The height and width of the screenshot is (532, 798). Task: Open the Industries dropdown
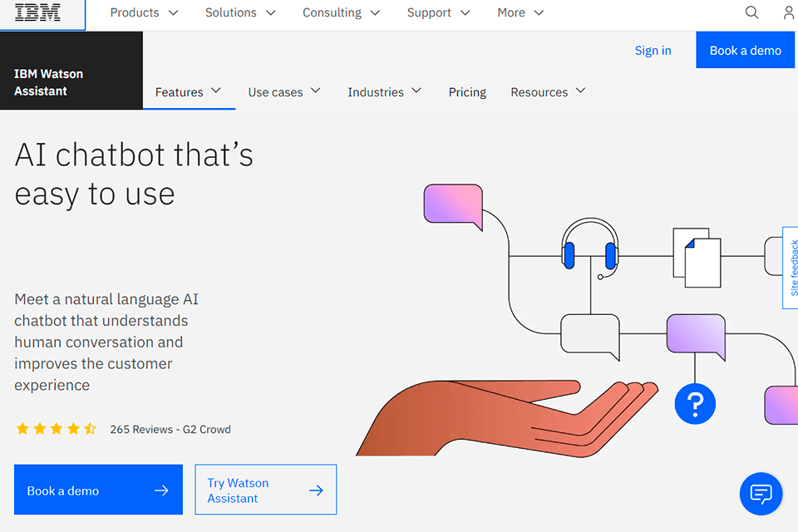[384, 91]
